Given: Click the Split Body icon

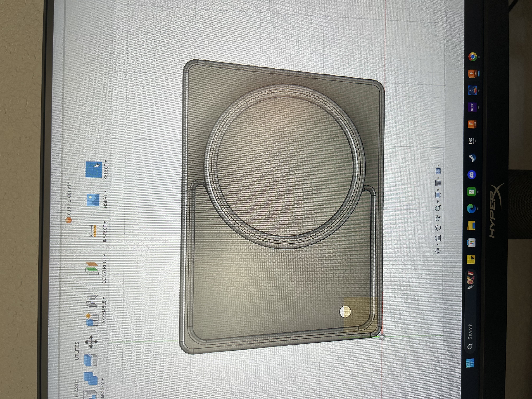Looking at the screenshot, I should click(90, 360).
